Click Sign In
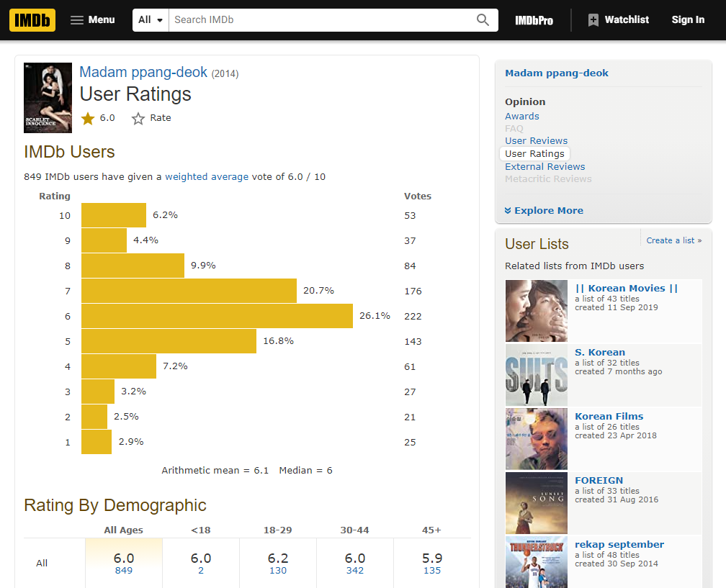726x588 pixels. point(688,20)
